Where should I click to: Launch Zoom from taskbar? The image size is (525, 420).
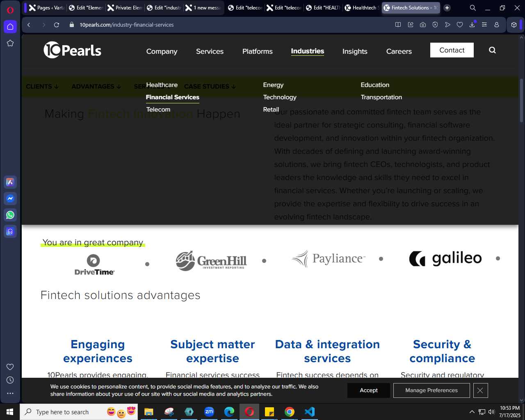(209, 412)
